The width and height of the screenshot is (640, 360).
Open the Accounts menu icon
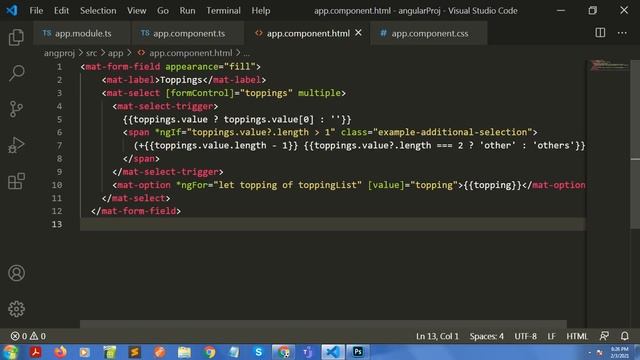pyautogui.click(x=16, y=273)
